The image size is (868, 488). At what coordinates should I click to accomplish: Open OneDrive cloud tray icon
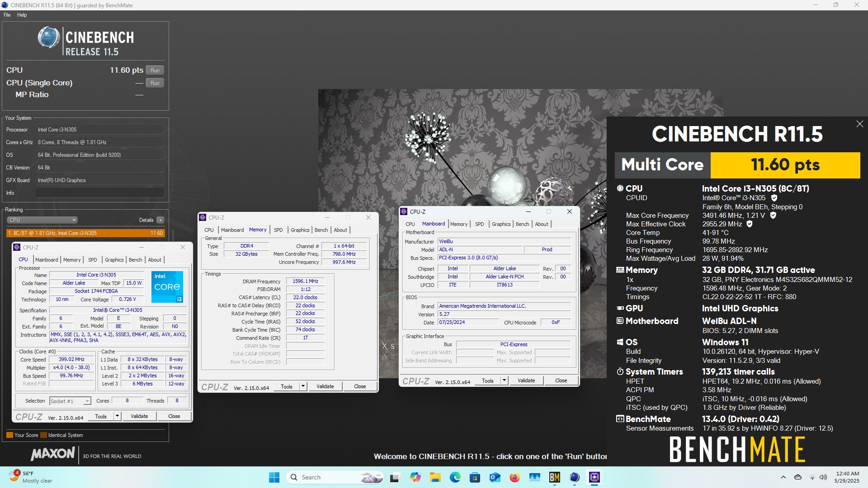(x=798, y=478)
